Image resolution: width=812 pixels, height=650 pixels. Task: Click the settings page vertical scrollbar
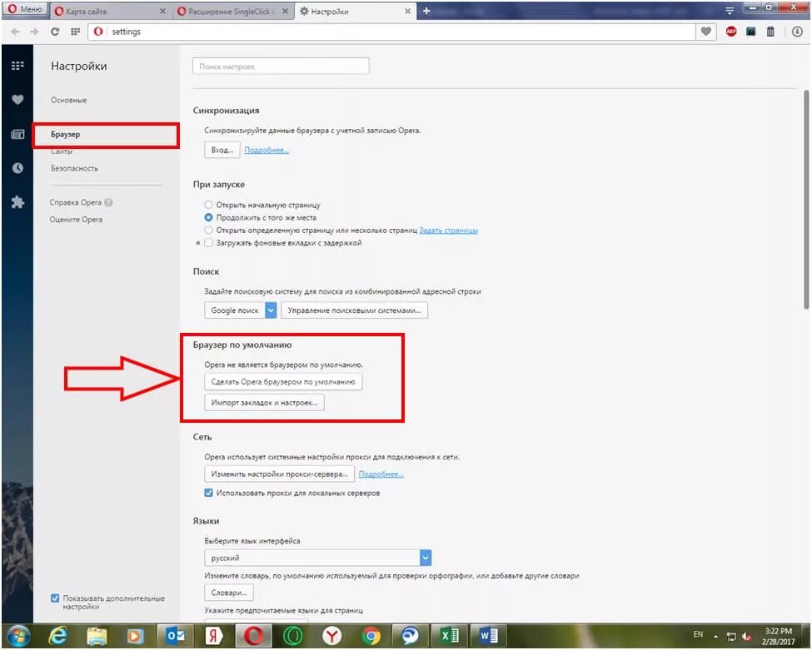point(806,200)
